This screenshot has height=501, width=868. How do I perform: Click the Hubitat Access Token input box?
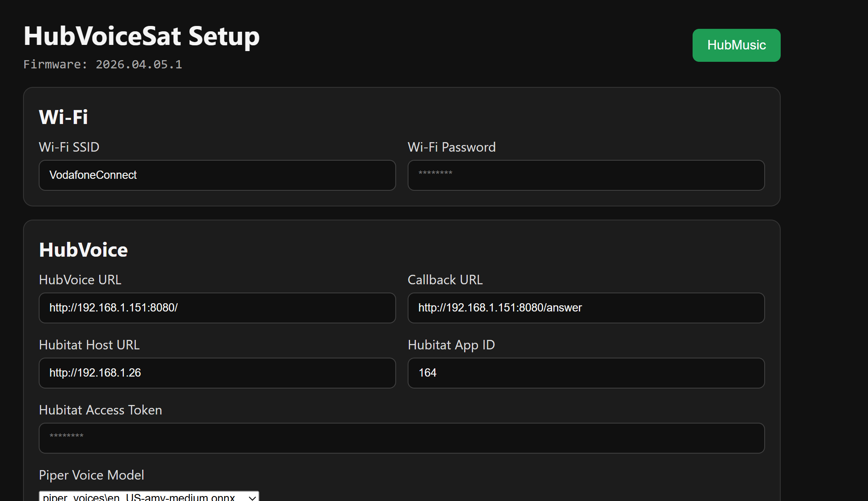(x=401, y=438)
